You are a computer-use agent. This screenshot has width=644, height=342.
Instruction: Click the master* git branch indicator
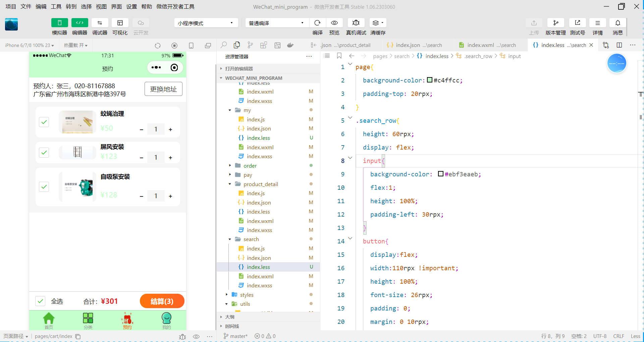(x=235, y=336)
